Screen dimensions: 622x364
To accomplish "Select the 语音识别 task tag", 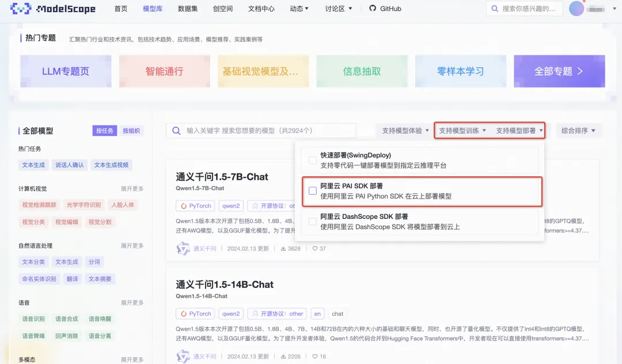I will (33, 319).
